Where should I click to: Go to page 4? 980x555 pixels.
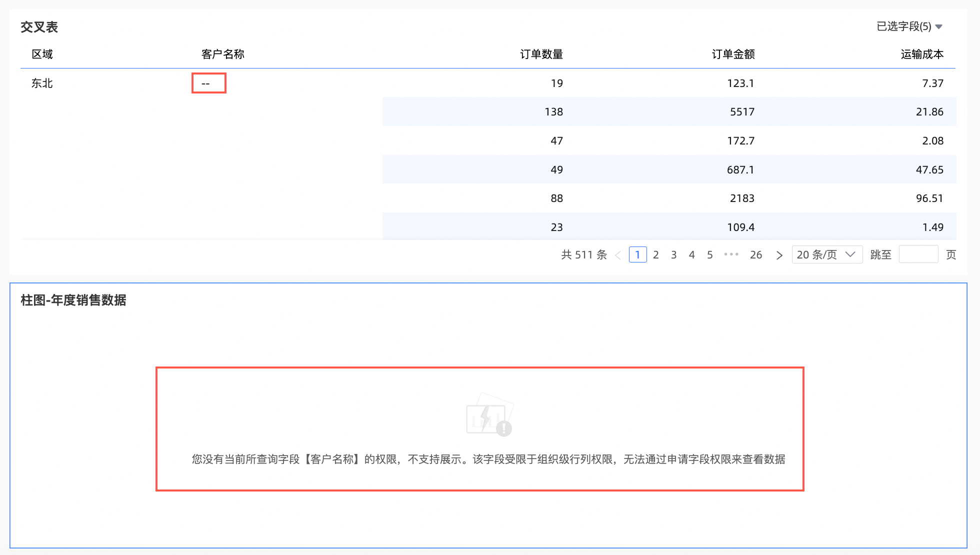pyautogui.click(x=691, y=255)
